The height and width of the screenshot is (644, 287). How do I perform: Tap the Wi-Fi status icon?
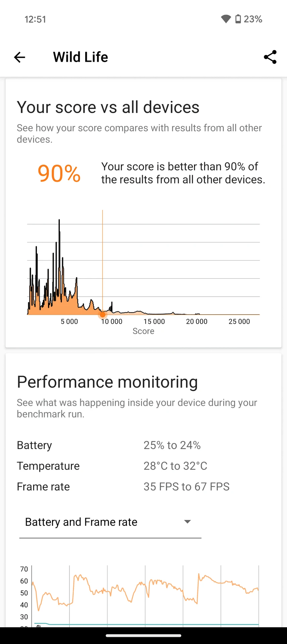[x=226, y=19]
